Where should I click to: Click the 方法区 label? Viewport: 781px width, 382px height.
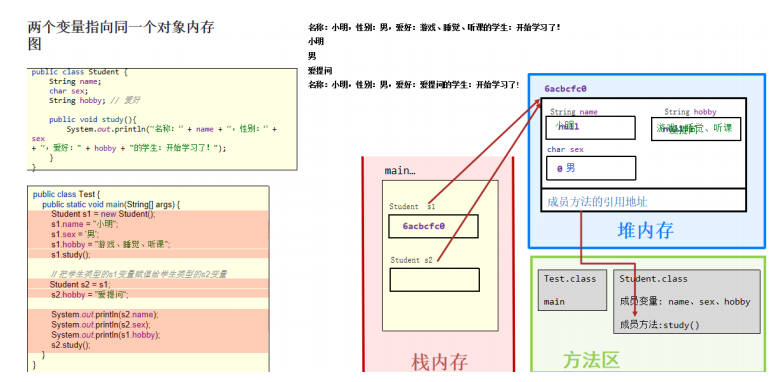(592, 360)
